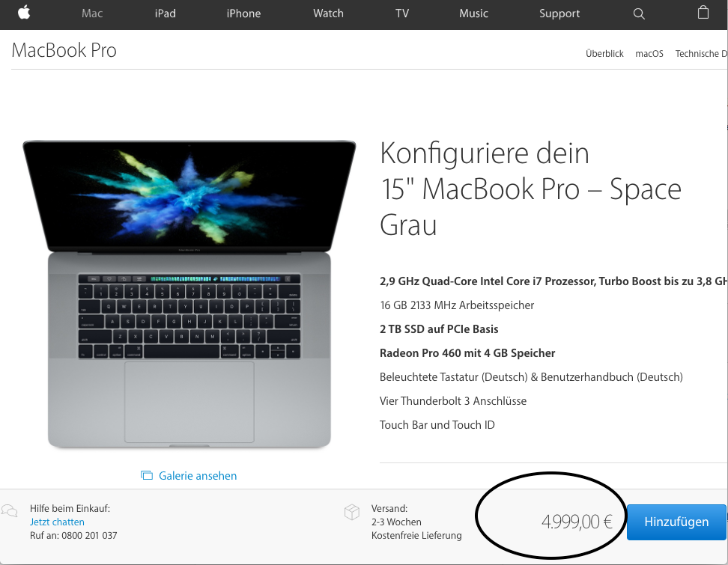Open the Mac menu item
Screen dimensions: 728x565
point(92,13)
